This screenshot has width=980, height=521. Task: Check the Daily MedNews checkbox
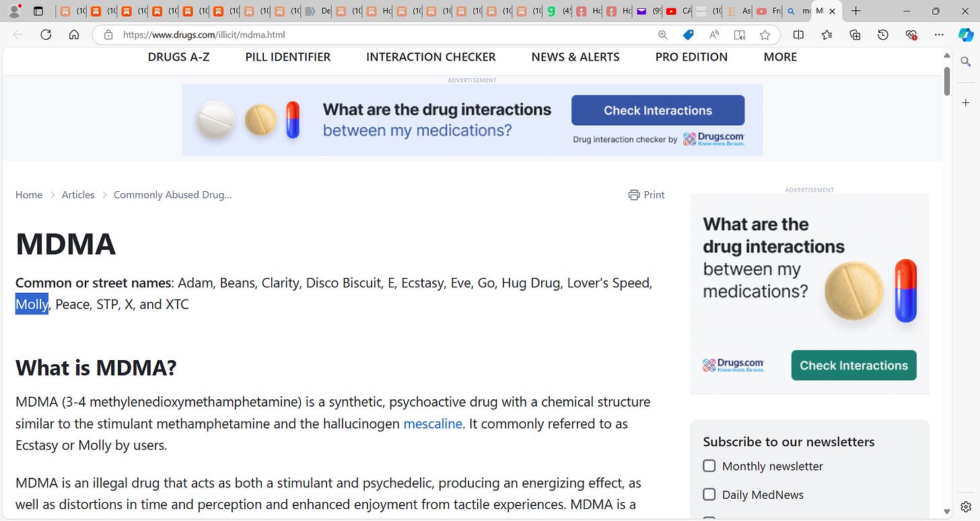[709, 494]
